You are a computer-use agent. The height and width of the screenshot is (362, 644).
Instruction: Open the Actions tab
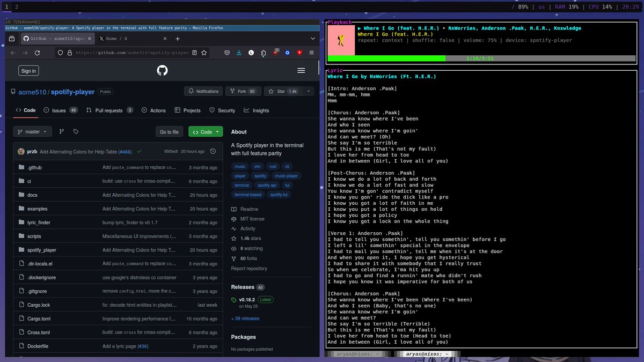(x=153, y=110)
